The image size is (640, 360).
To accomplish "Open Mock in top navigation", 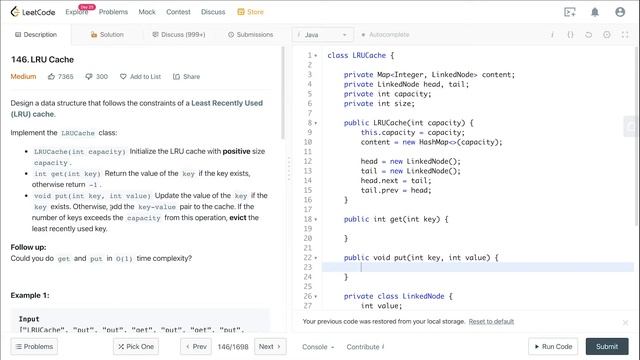I will [147, 12].
